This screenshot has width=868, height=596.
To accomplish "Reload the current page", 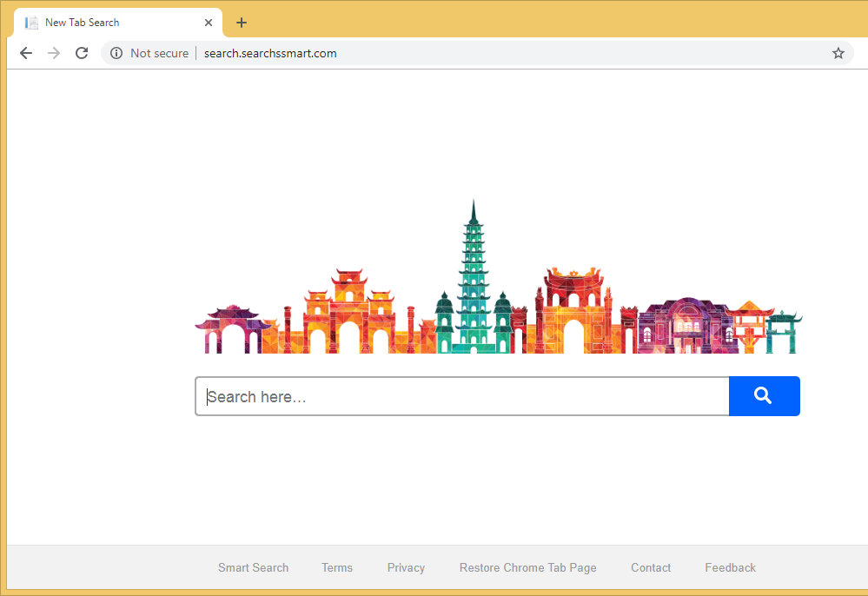I will [82, 53].
